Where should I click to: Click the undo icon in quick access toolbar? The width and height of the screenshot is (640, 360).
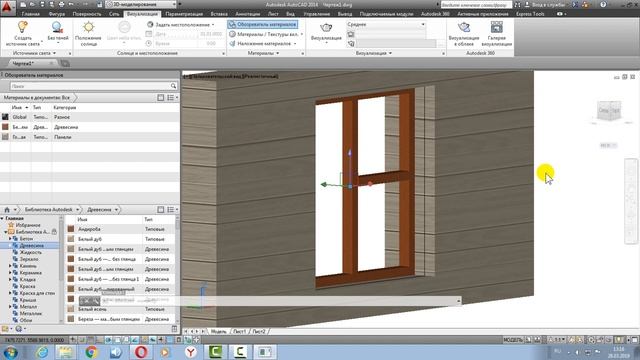coord(71,4)
